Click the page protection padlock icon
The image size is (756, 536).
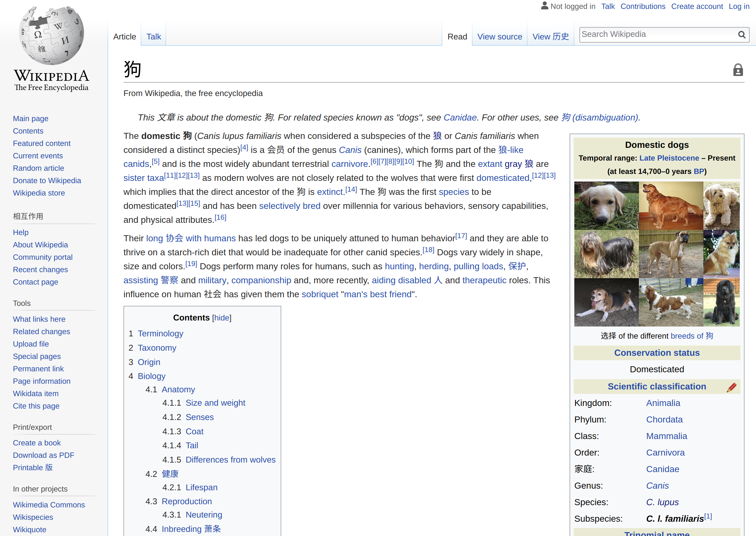(738, 70)
